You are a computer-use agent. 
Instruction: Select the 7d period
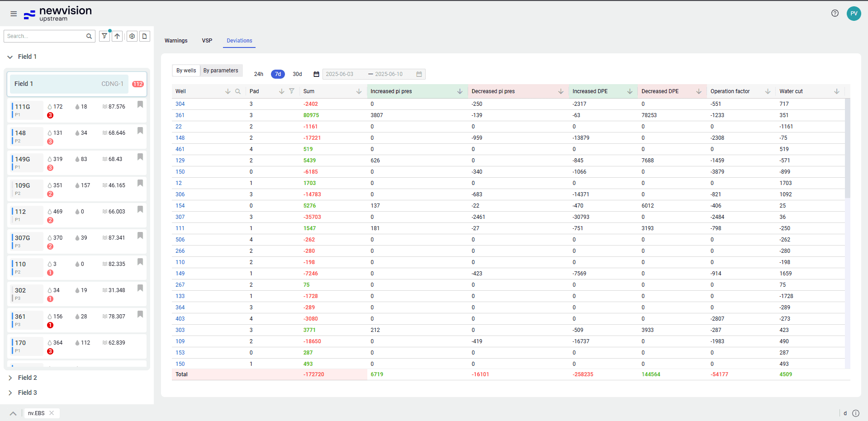[278, 74]
